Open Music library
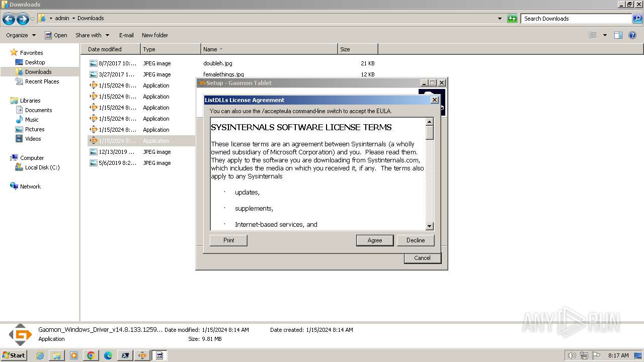Screen dimensions: 644x362 32,120
